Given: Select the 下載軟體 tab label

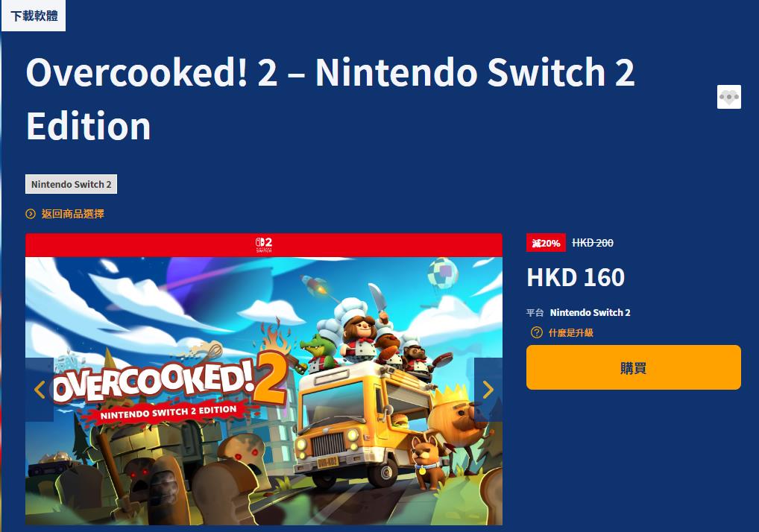Looking at the screenshot, I should [34, 16].
